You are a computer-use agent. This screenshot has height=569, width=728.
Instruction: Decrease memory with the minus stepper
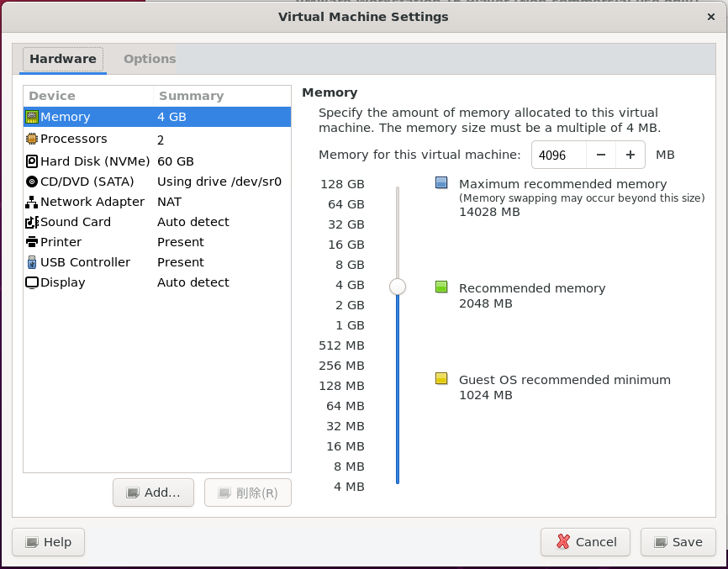tap(601, 155)
